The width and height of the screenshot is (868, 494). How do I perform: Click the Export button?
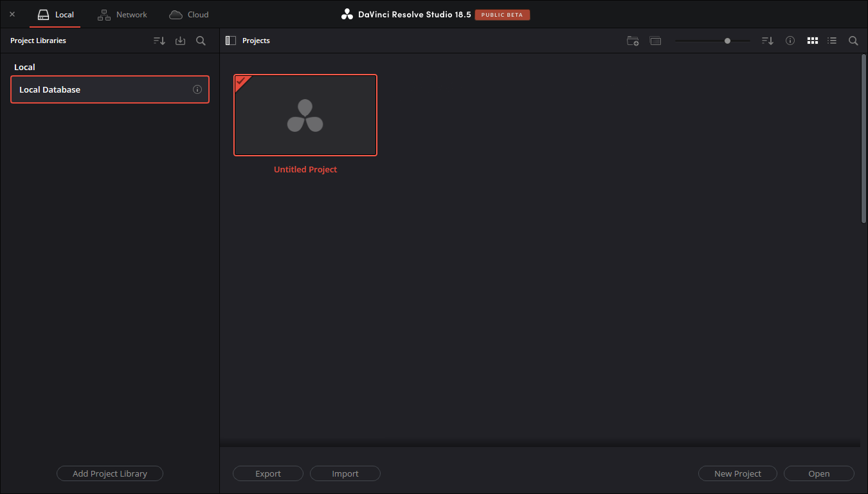pos(268,473)
